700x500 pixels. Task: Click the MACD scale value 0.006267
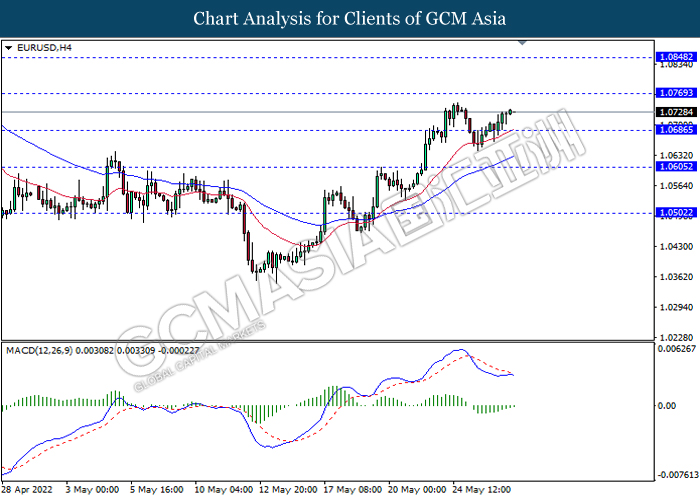(x=677, y=349)
